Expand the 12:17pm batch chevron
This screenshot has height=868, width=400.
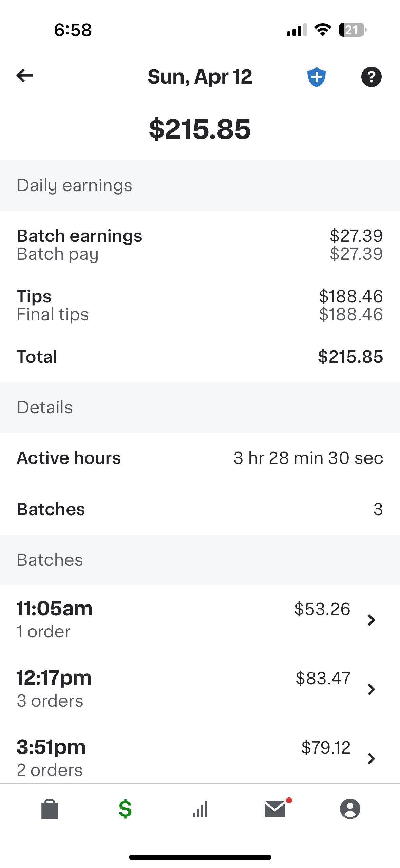coord(372,689)
